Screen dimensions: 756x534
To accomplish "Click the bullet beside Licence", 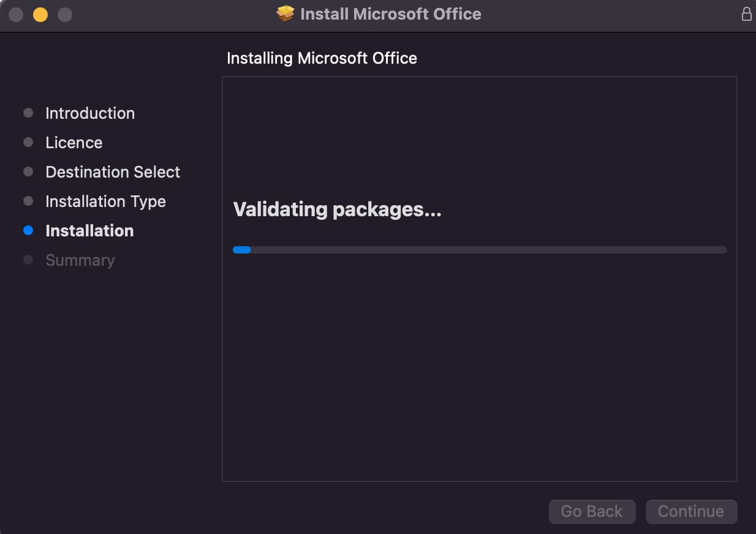I will point(28,143).
